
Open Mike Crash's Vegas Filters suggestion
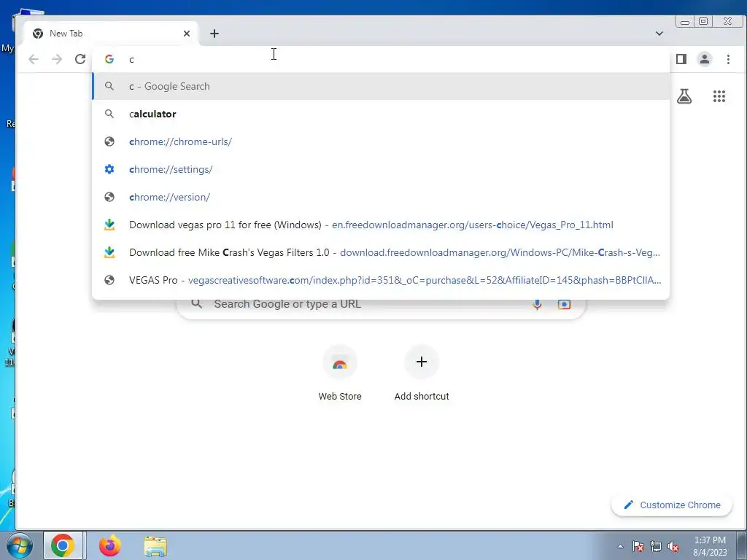click(x=381, y=252)
